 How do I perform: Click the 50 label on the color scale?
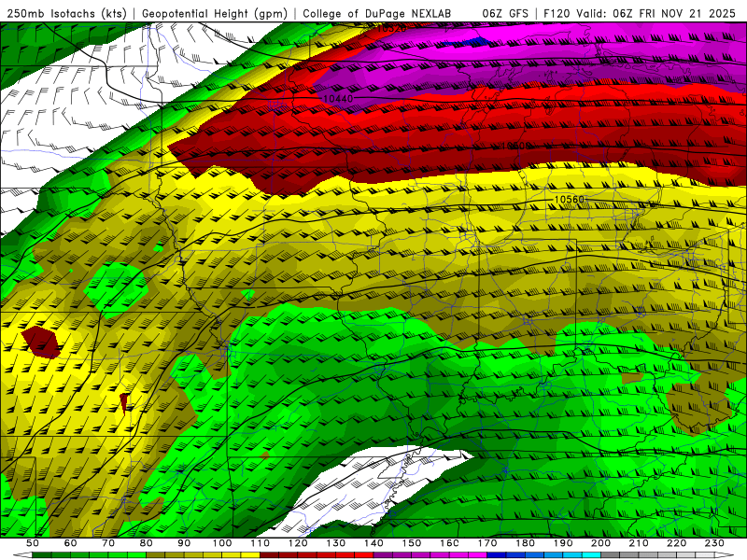click(x=33, y=543)
